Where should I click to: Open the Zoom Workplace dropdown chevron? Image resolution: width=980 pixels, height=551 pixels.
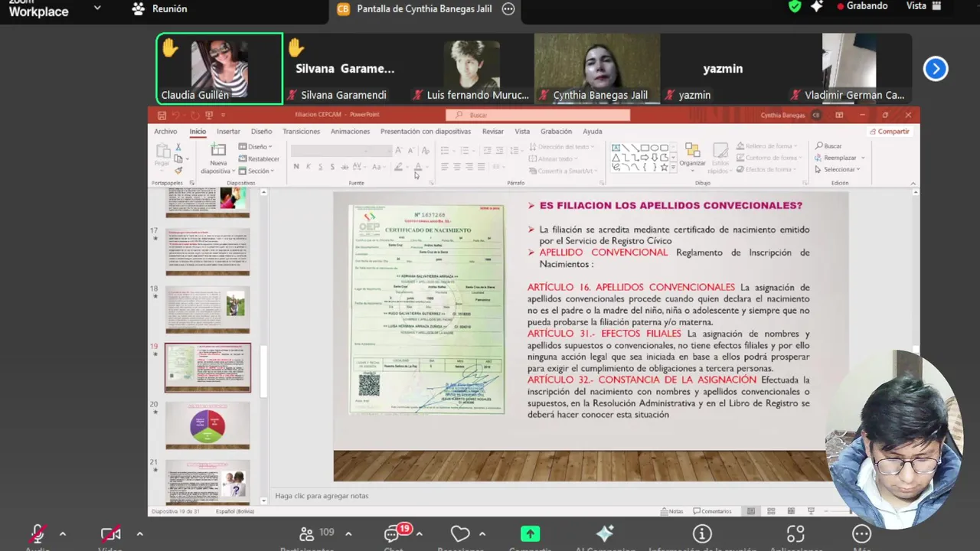pyautogui.click(x=96, y=8)
